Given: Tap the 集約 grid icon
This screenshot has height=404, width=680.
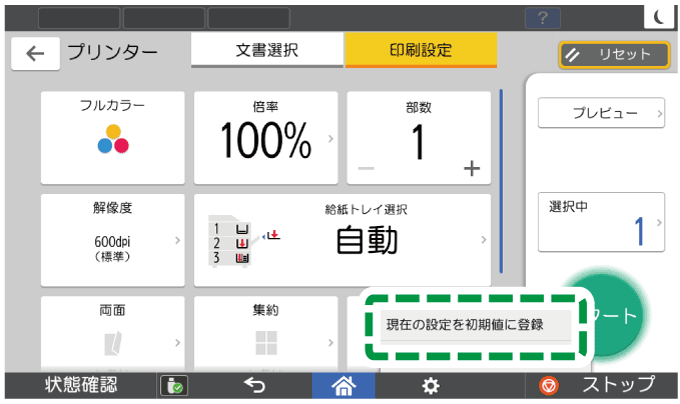Looking at the screenshot, I should tap(266, 343).
